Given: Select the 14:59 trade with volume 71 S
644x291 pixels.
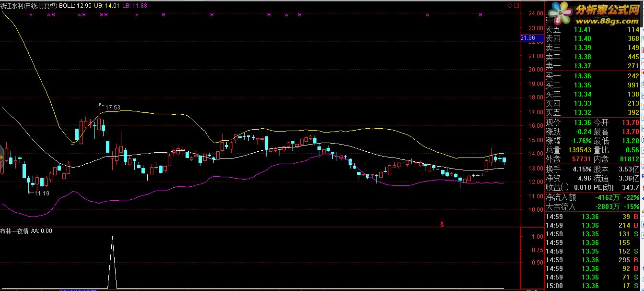Looking at the screenshot, I should pyautogui.click(x=593, y=277).
